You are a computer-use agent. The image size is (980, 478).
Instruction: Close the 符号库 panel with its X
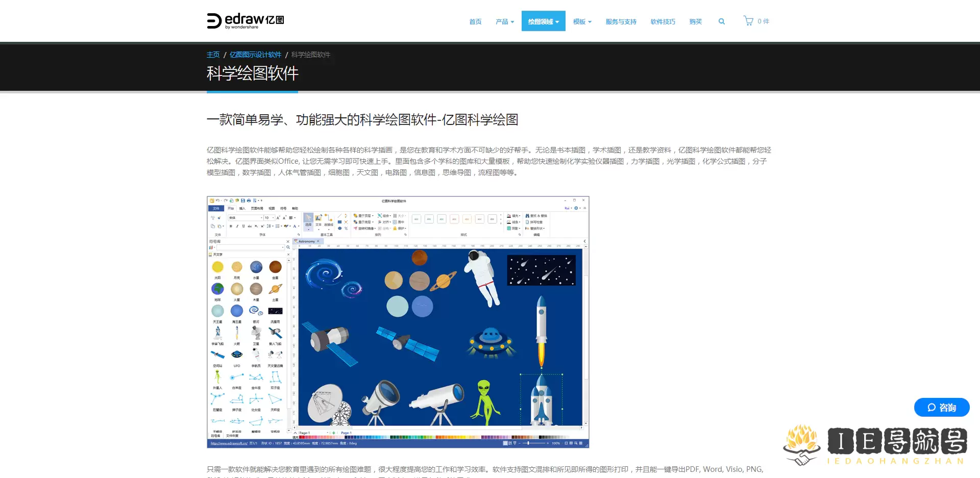[x=288, y=241]
